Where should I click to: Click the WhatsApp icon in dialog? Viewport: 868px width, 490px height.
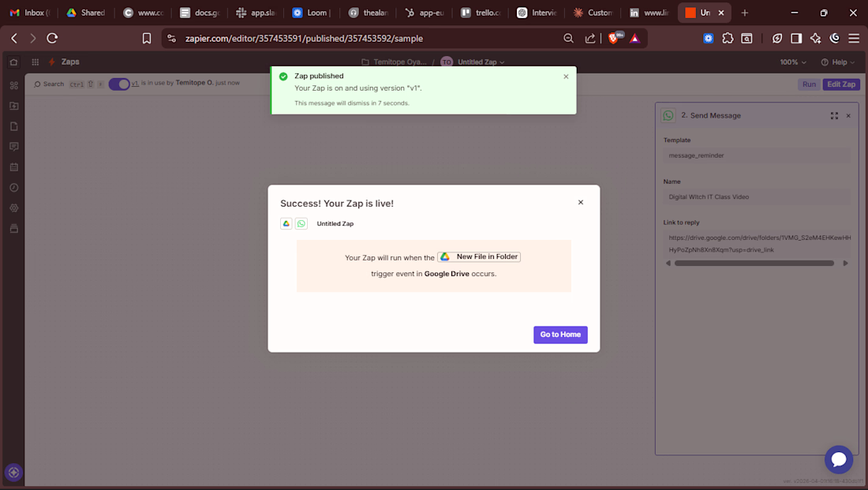coord(301,223)
